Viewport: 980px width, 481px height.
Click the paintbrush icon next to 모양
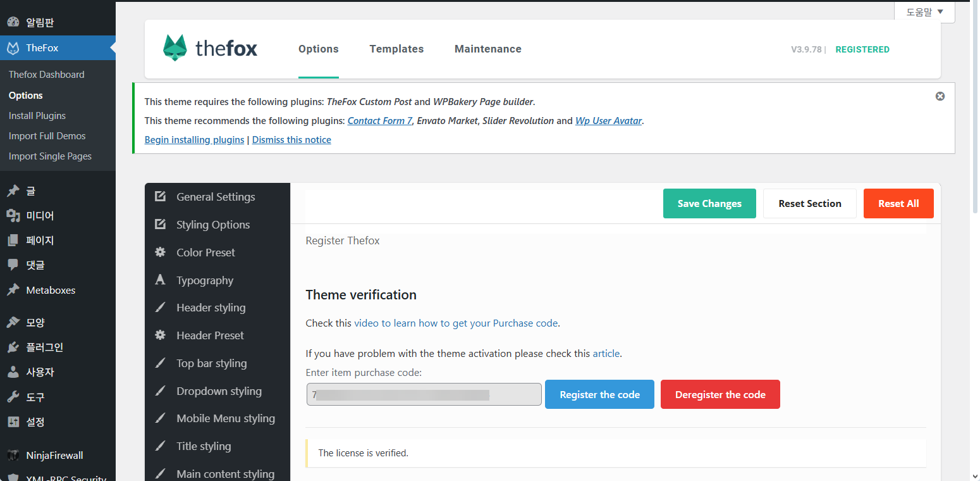(x=13, y=322)
